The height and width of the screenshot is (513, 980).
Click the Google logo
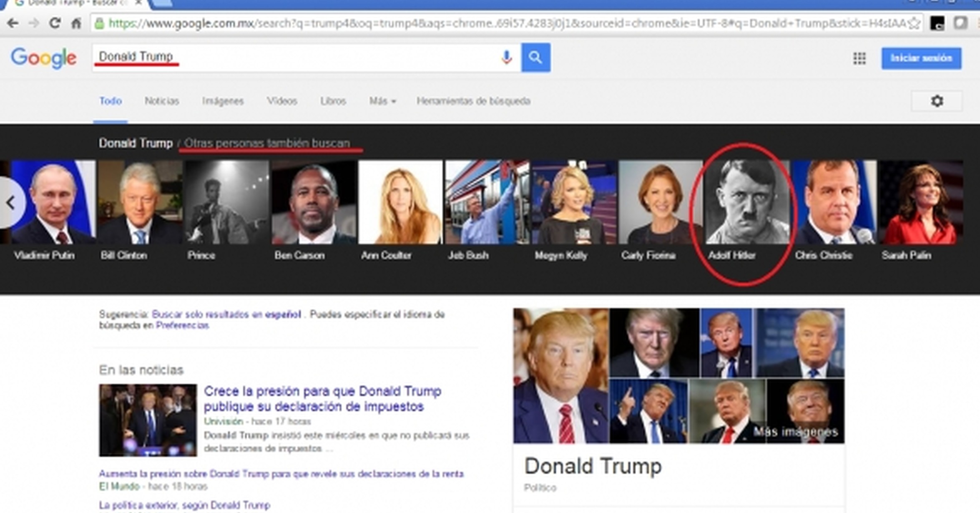pos(43,58)
